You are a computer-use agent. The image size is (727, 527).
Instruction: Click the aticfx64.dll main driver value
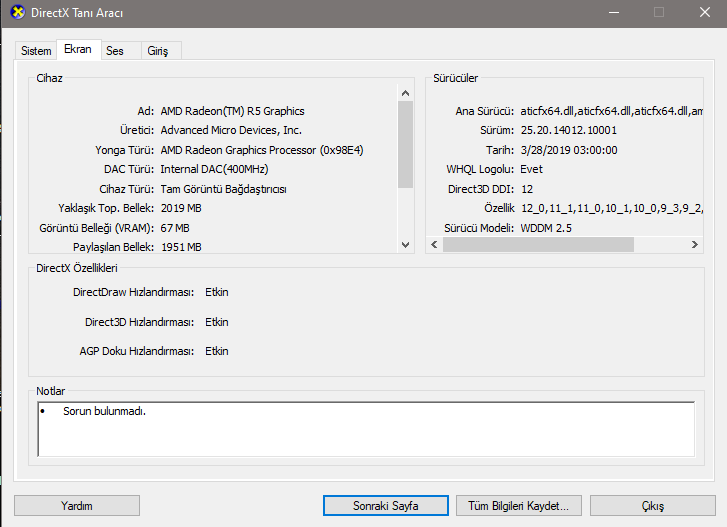click(x=612, y=111)
